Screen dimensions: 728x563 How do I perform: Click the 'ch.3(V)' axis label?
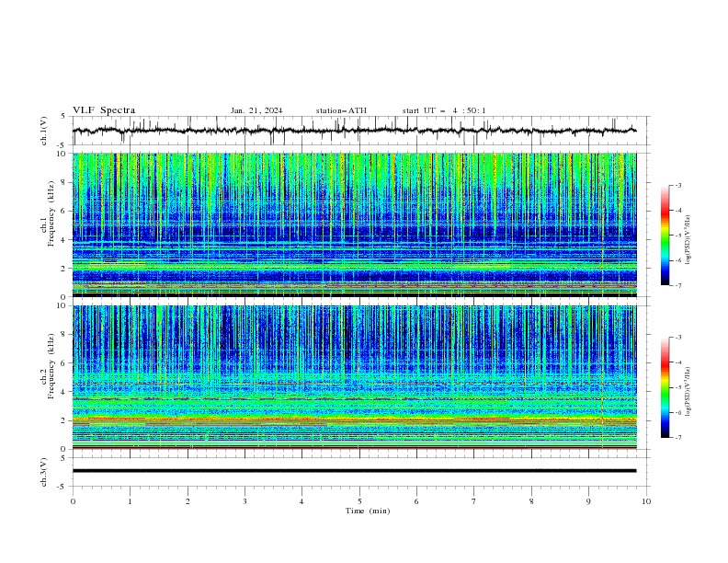[44, 472]
